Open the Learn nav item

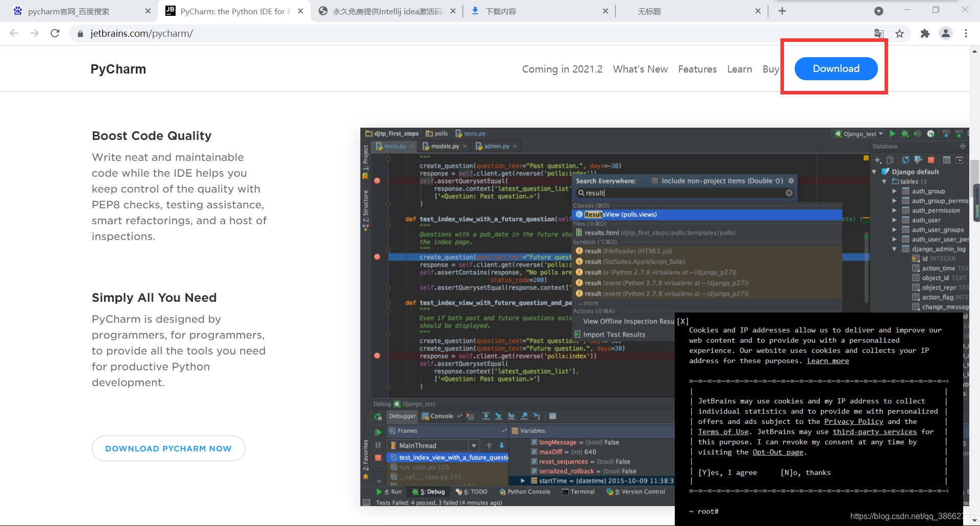(x=740, y=69)
